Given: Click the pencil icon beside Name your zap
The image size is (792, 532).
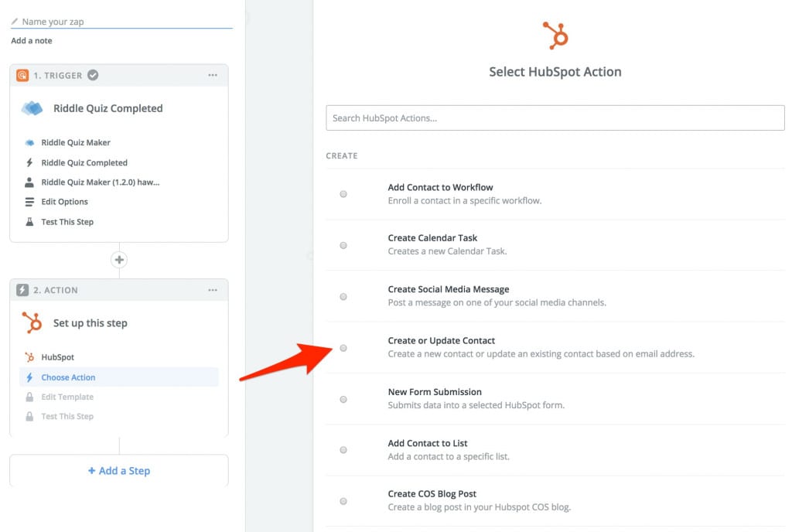Looking at the screenshot, I should click(x=15, y=21).
